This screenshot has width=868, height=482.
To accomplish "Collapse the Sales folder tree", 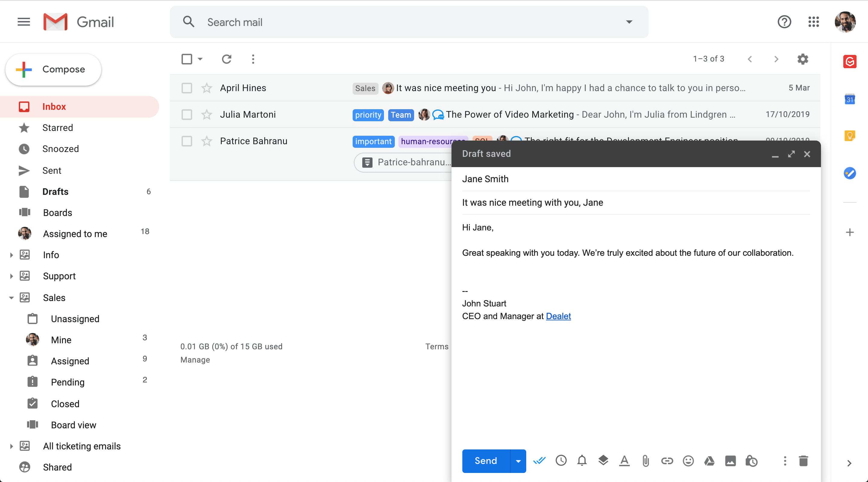I will point(11,298).
